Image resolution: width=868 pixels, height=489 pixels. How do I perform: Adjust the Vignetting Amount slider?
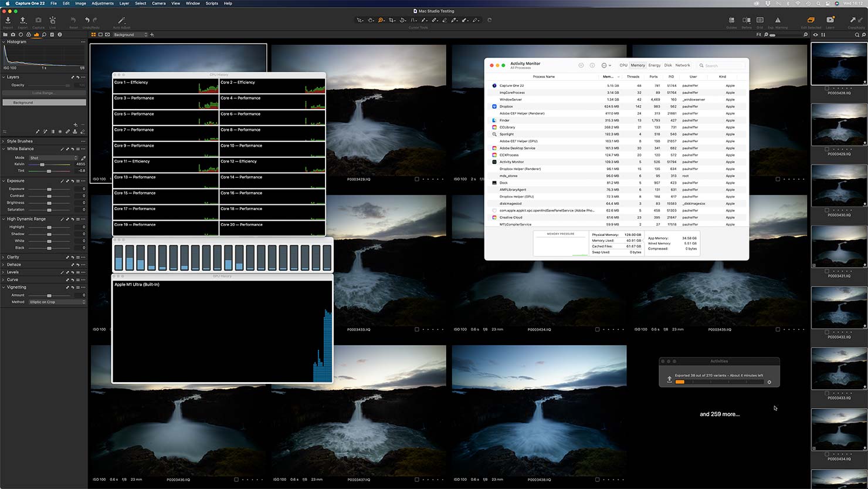point(50,295)
